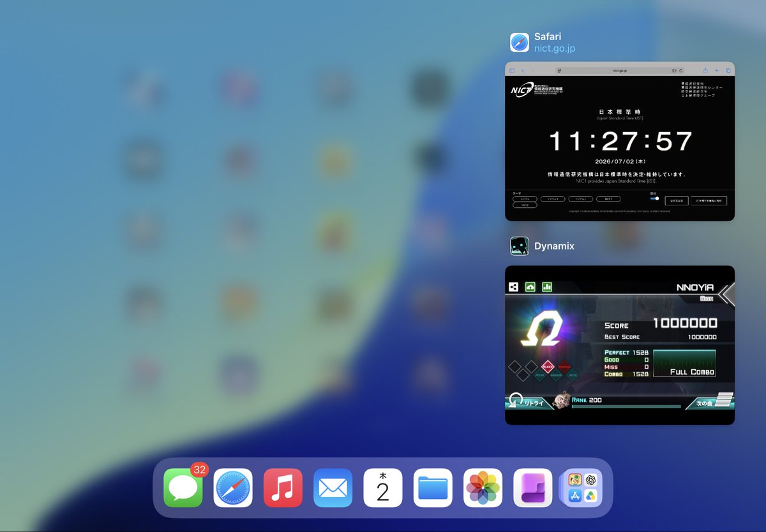This screenshot has width=766, height=532.
Task: Open the Music app in dock
Action: 283,488
